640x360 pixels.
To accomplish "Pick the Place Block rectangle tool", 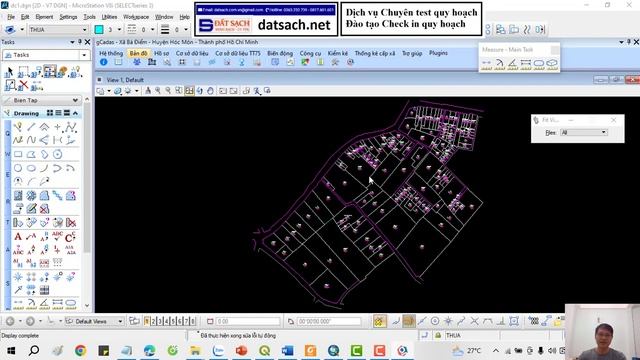I will [x=18, y=154].
